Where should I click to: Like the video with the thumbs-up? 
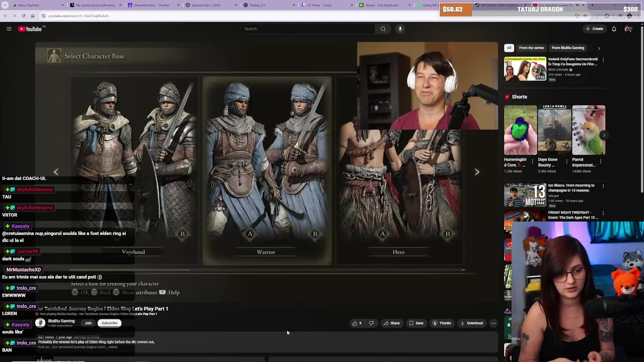pos(356,323)
